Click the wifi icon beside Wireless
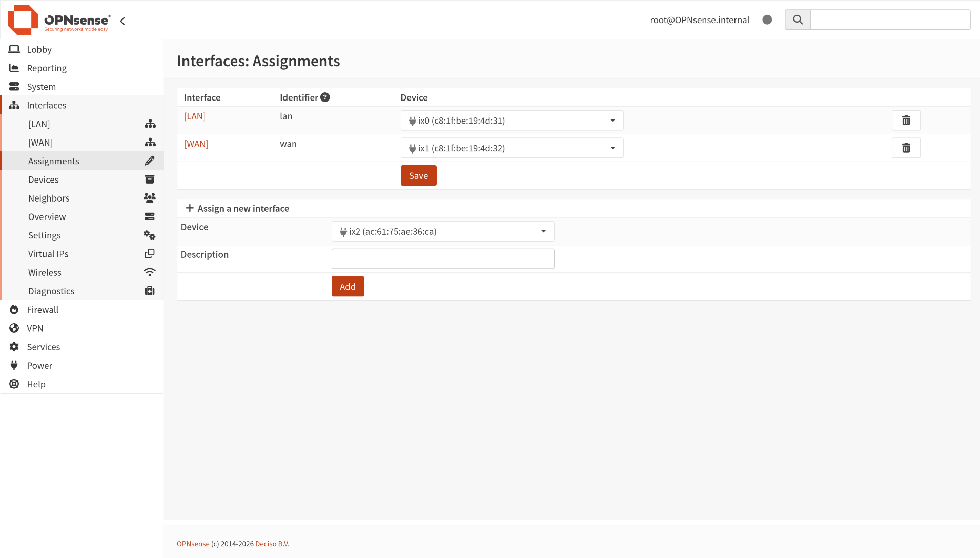Viewport: 980px width, 558px height. tap(150, 272)
